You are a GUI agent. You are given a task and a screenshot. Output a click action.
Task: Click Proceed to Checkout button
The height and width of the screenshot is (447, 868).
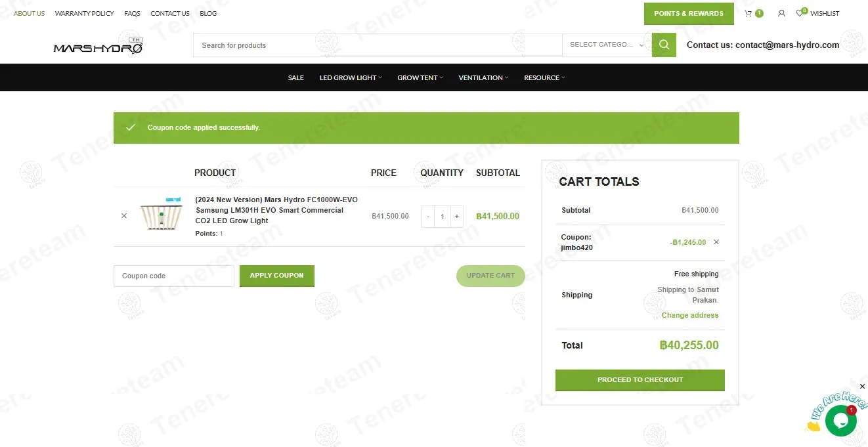(x=640, y=380)
